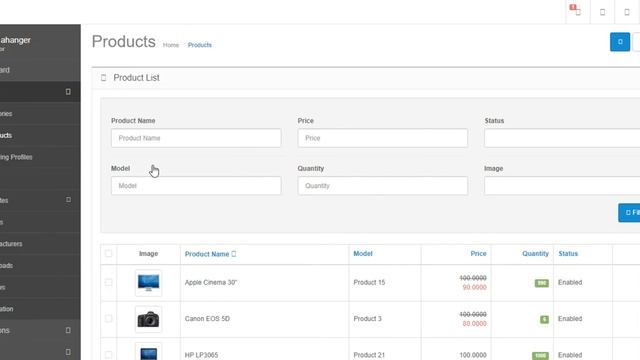
Task: Click the second icon in the header bar
Action: [x=602, y=12]
